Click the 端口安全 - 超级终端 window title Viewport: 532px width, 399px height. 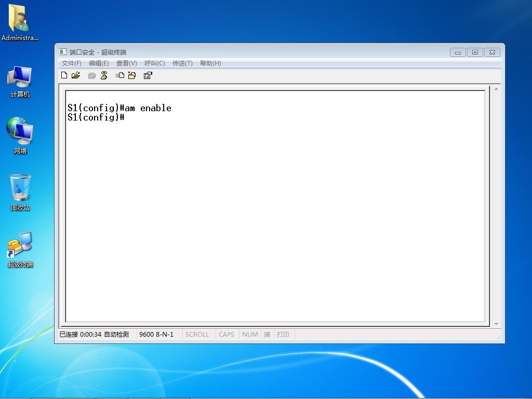(x=98, y=52)
